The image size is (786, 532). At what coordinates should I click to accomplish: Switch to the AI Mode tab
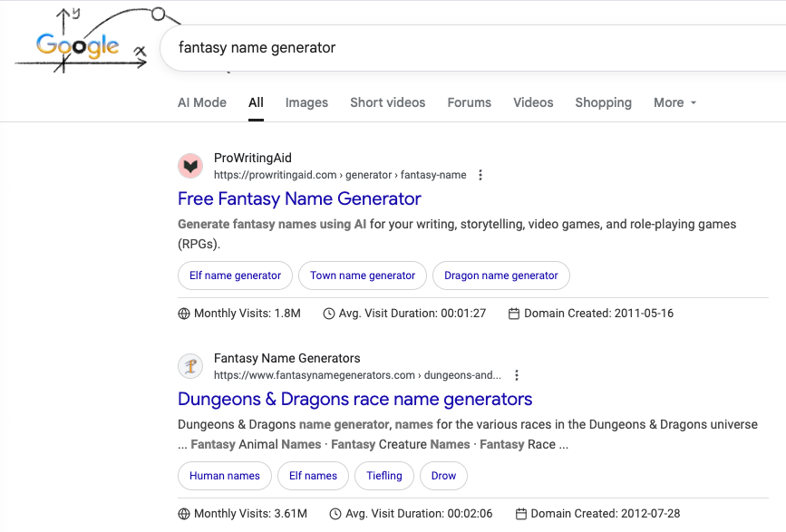click(202, 102)
